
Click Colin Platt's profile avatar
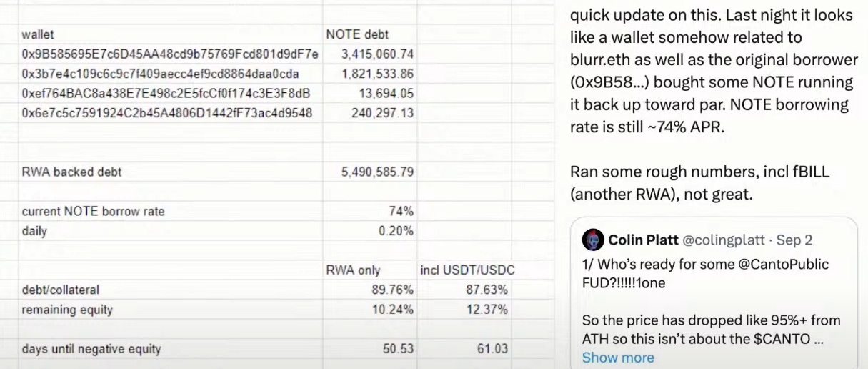(593, 240)
